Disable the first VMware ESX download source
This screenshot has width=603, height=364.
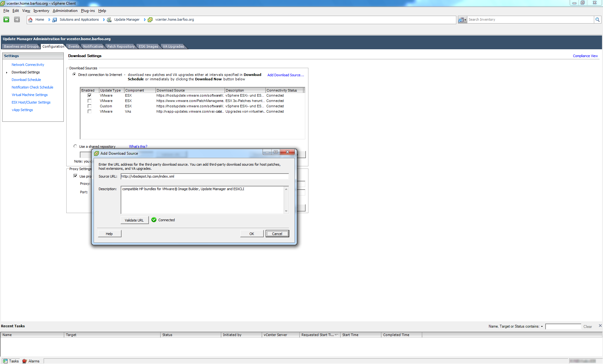pyautogui.click(x=90, y=95)
